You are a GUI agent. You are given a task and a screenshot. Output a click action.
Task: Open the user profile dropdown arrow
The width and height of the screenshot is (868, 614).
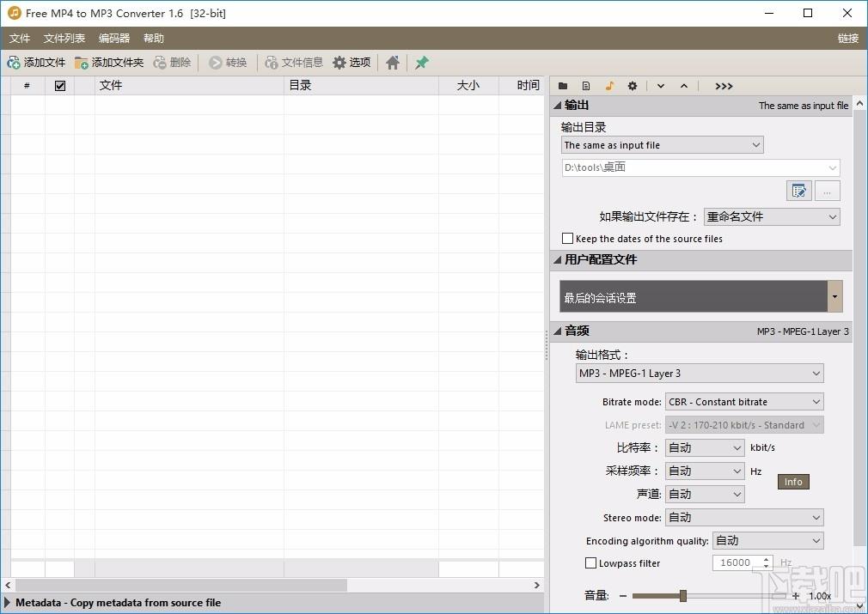(x=834, y=296)
